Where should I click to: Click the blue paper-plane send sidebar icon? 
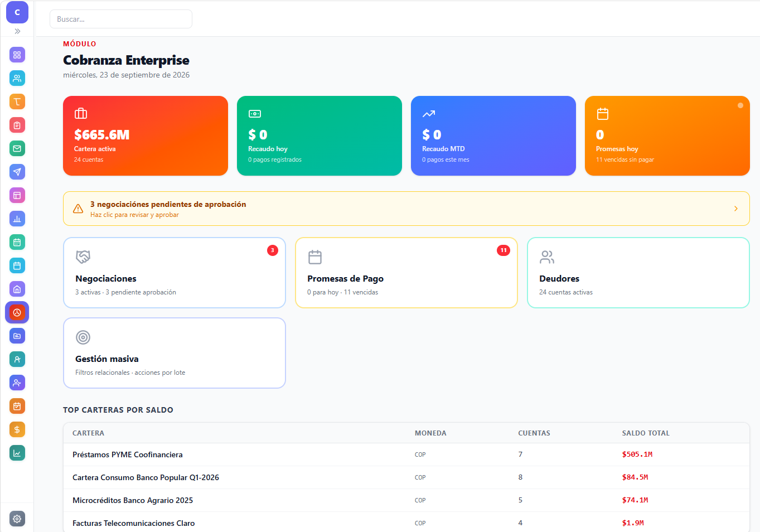click(x=17, y=172)
